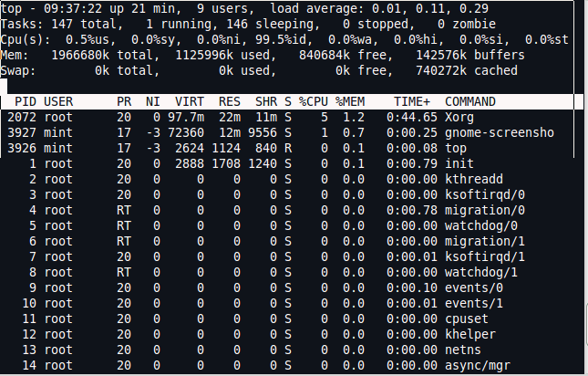Select the gnome-screensho process row
The width and height of the screenshot is (588, 376).
[x=273, y=132]
